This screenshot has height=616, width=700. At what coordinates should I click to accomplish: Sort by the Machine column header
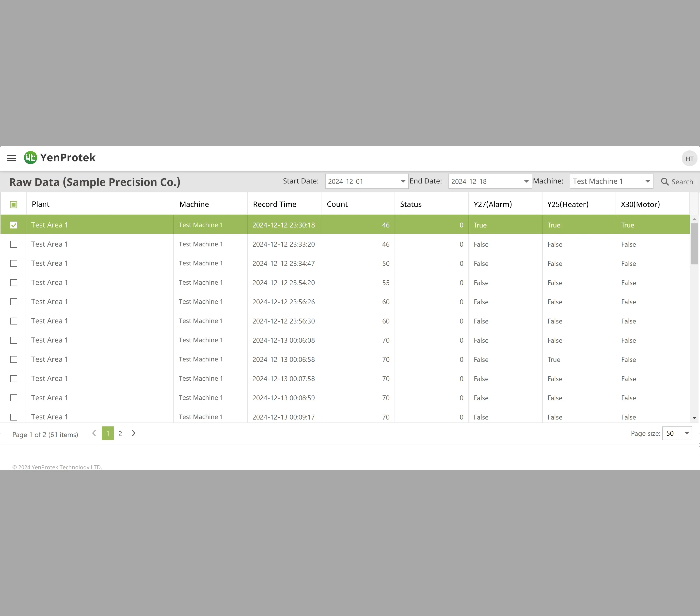pyautogui.click(x=211, y=204)
